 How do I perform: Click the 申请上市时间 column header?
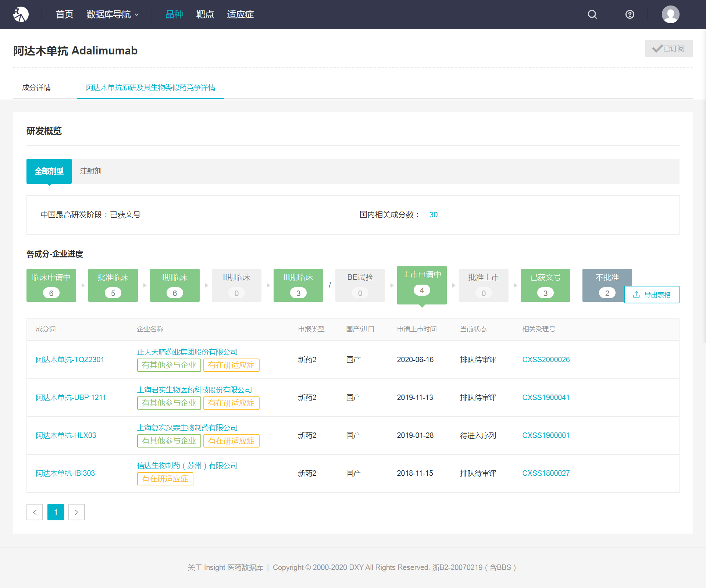tap(417, 329)
